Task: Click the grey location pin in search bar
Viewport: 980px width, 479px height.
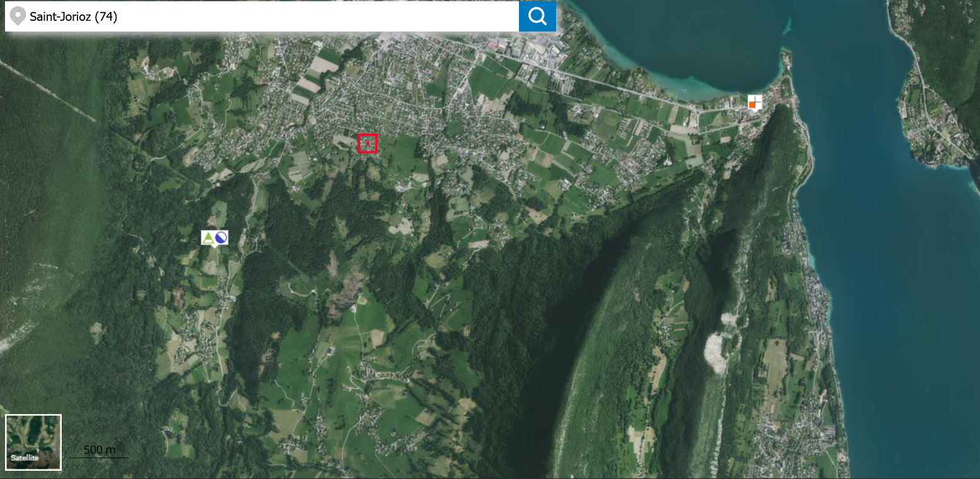Action: [18, 16]
